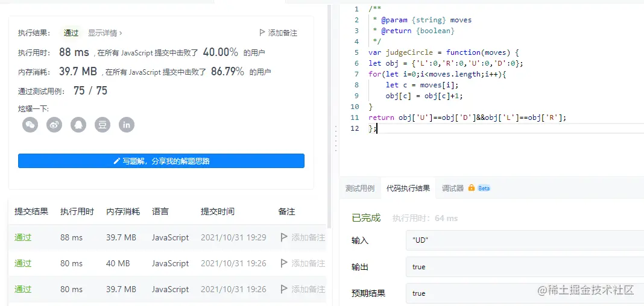Click 提交结果 column header
644x306 pixels.
[31, 211]
